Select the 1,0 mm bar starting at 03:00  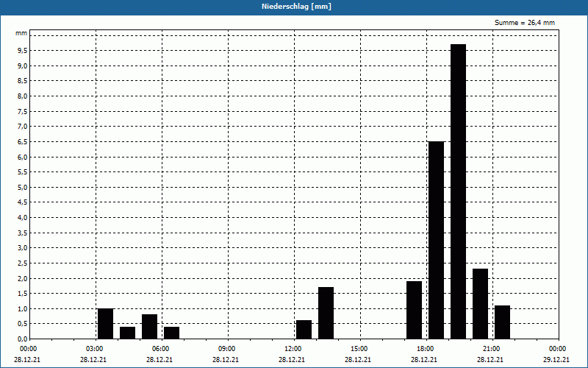pos(105,324)
